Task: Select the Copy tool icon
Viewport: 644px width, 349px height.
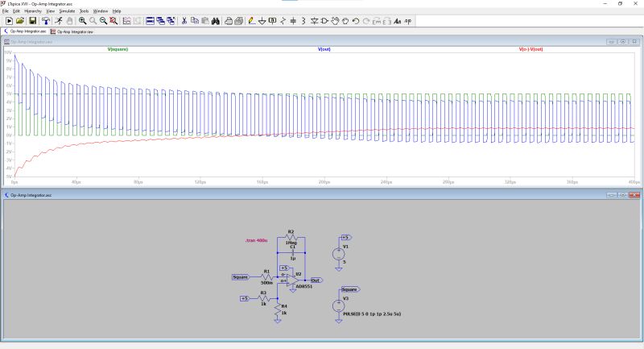Action: click(195, 21)
